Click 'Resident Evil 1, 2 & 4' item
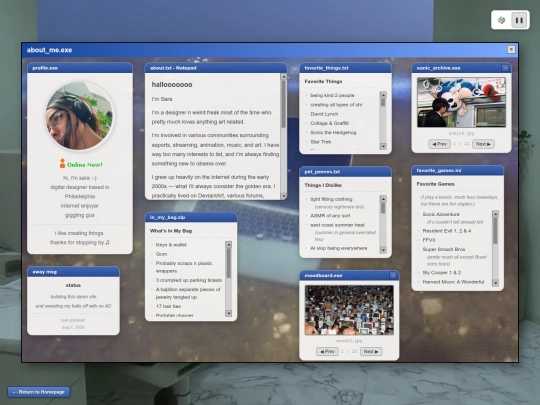This screenshot has height=405, width=540. 447,231
